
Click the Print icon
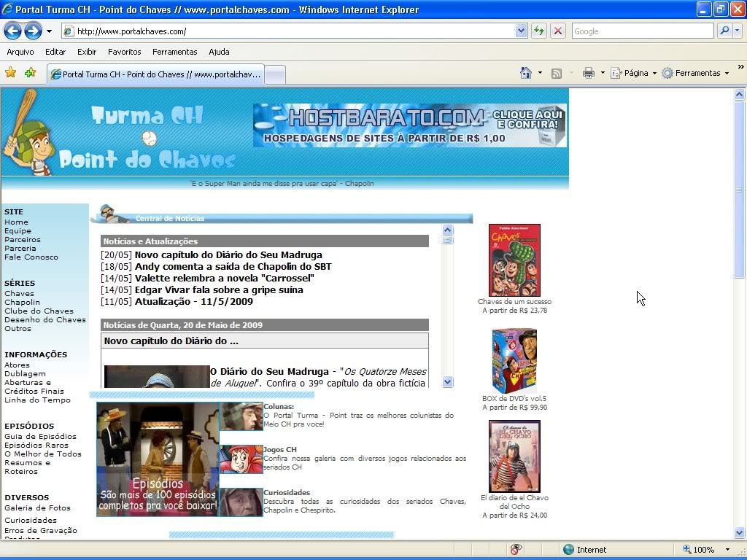[589, 73]
